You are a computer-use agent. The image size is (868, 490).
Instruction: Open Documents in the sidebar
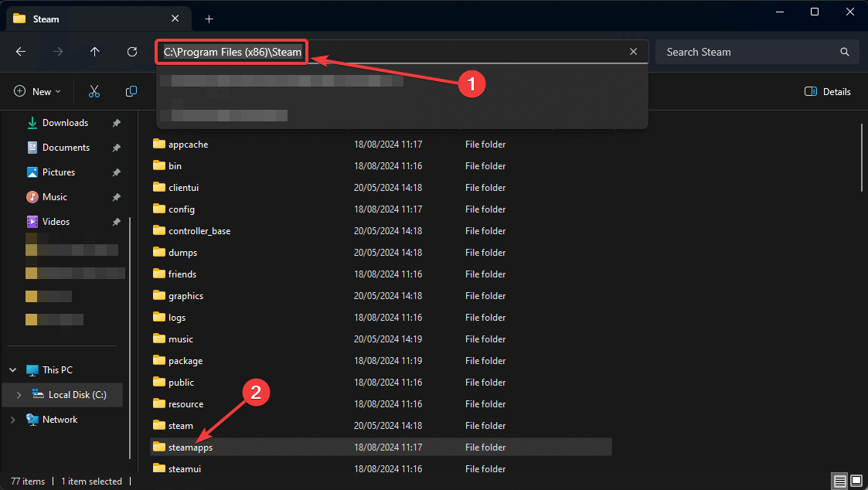point(66,148)
